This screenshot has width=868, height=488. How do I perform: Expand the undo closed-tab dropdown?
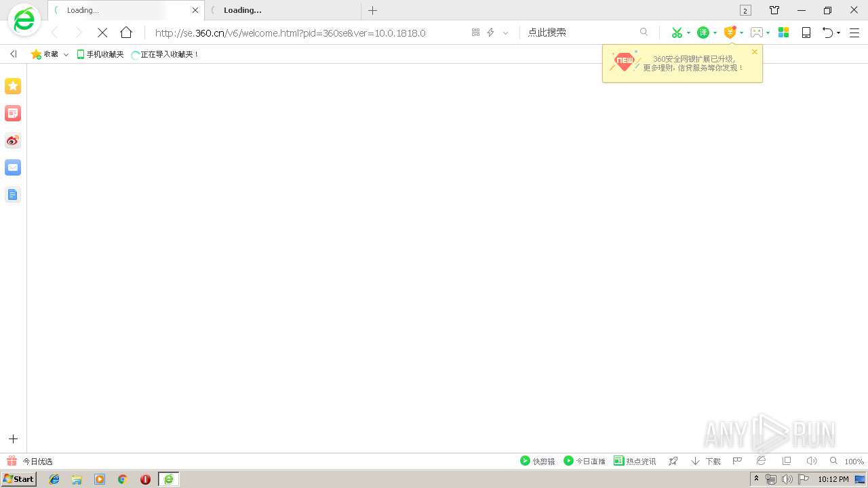[x=838, y=33]
